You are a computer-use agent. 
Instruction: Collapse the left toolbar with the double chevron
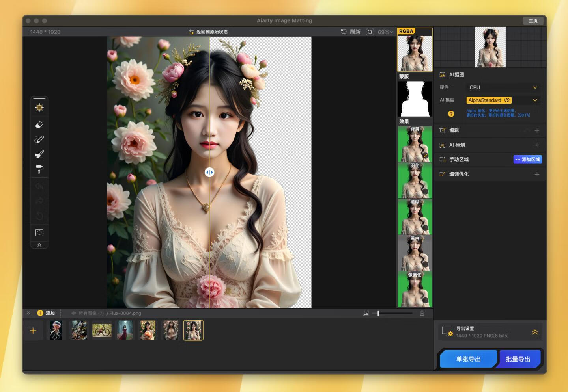point(39,245)
